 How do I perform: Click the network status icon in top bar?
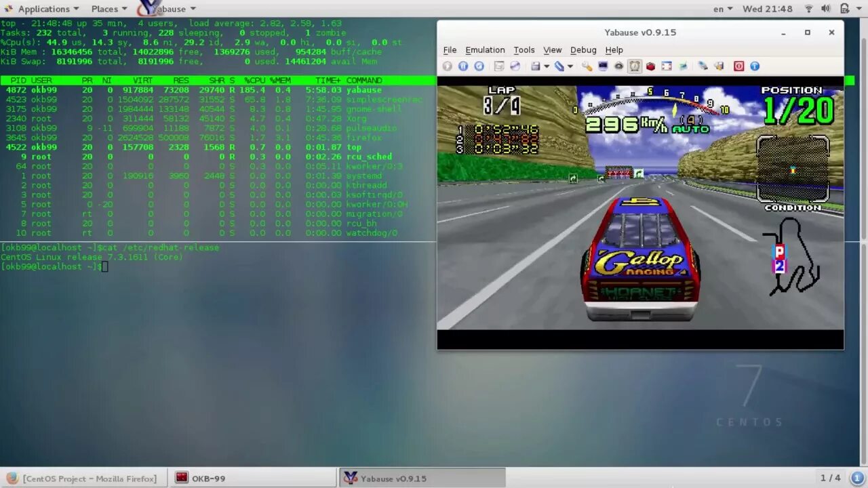809,9
